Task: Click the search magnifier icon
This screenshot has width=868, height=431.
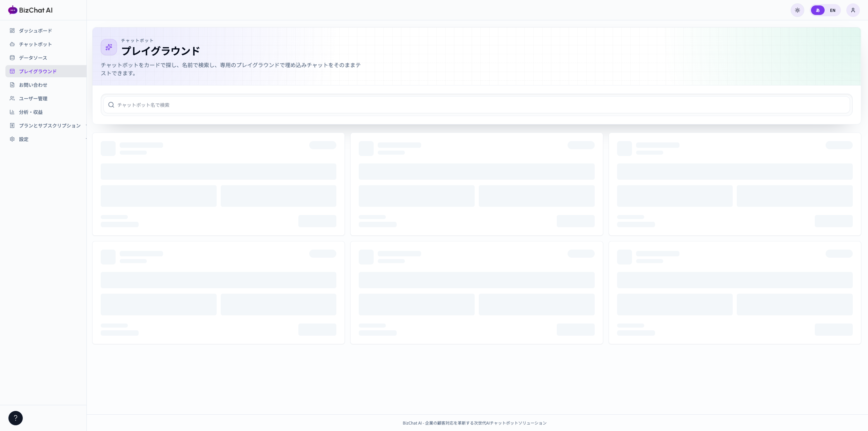Action: 111,105
